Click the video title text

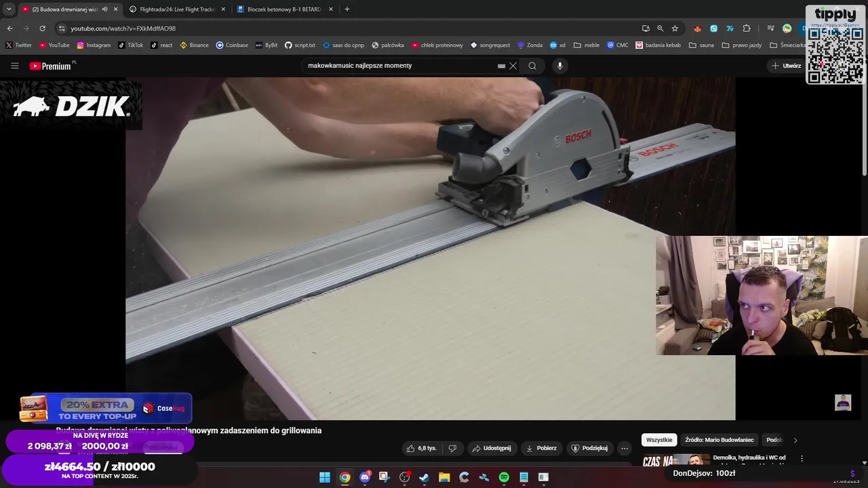point(189,430)
